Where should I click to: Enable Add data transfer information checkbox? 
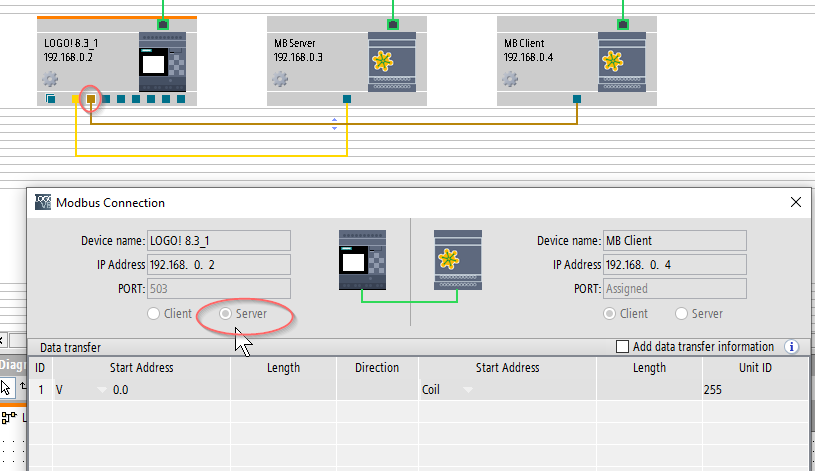[x=622, y=347]
